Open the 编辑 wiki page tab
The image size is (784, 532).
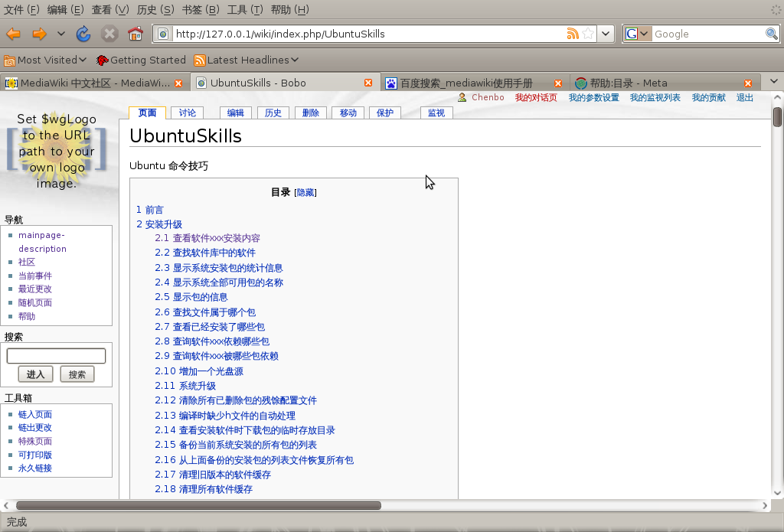[x=236, y=113]
